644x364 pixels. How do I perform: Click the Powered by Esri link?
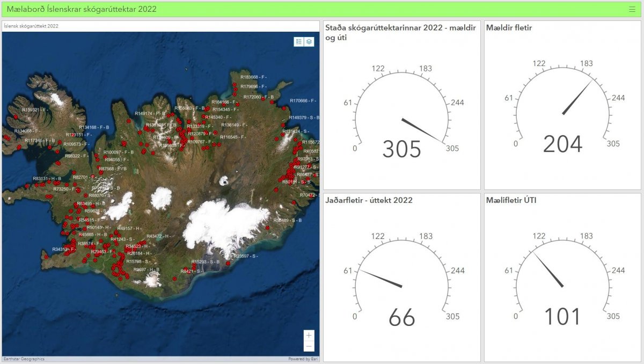303,359
